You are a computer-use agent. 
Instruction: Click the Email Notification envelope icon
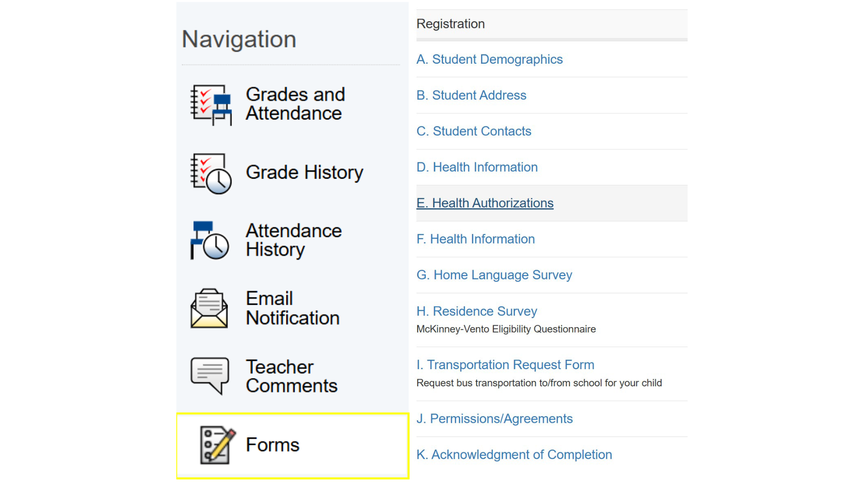(x=209, y=309)
